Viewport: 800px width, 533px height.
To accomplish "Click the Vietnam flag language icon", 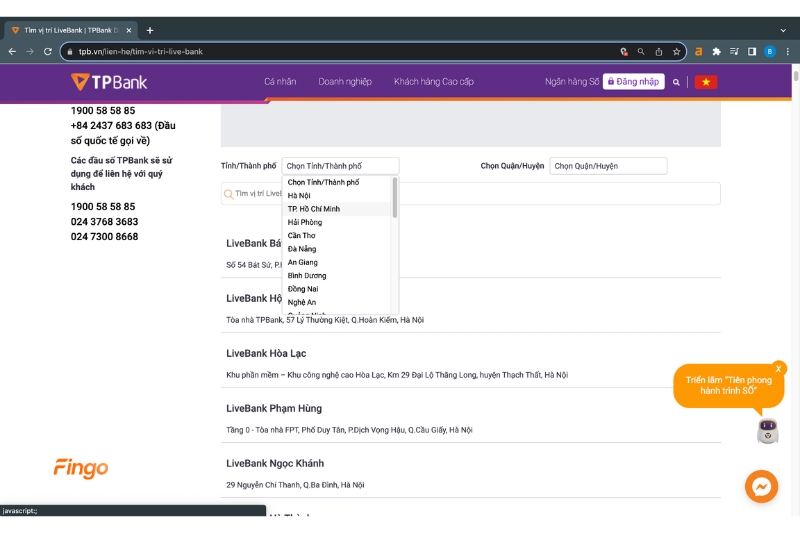I will pos(706,82).
